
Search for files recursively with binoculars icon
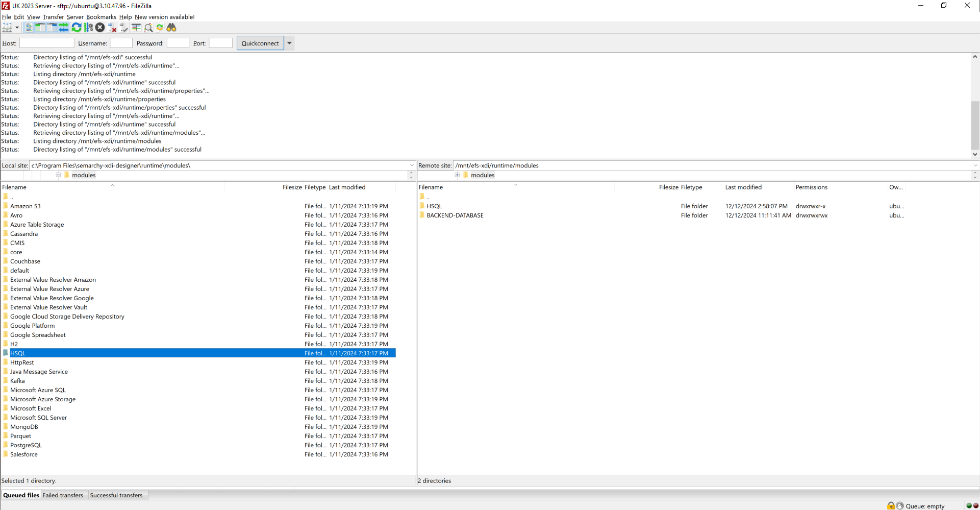tap(171, 28)
